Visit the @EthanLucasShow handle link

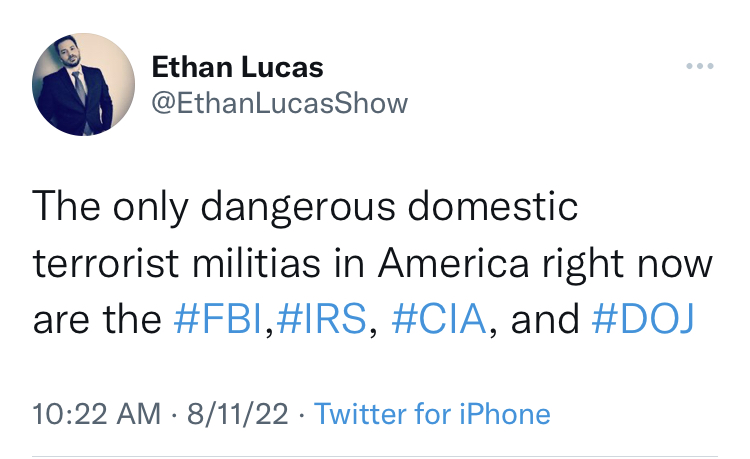coord(279,104)
